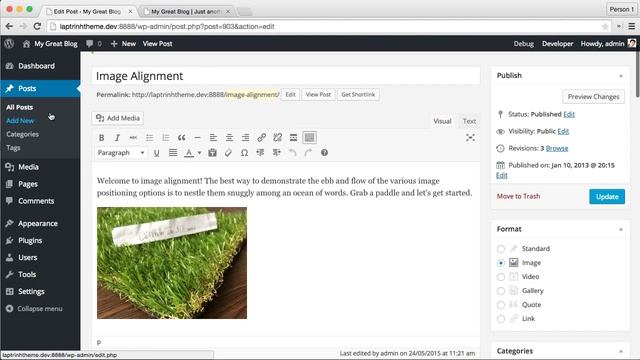640x360 pixels.
Task: Insert or edit link
Action: (261, 138)
